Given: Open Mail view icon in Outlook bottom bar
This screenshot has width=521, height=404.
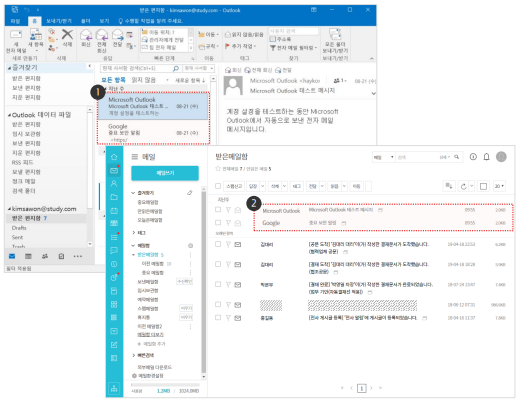Looking at the screenshot, I should pos(12,256).
